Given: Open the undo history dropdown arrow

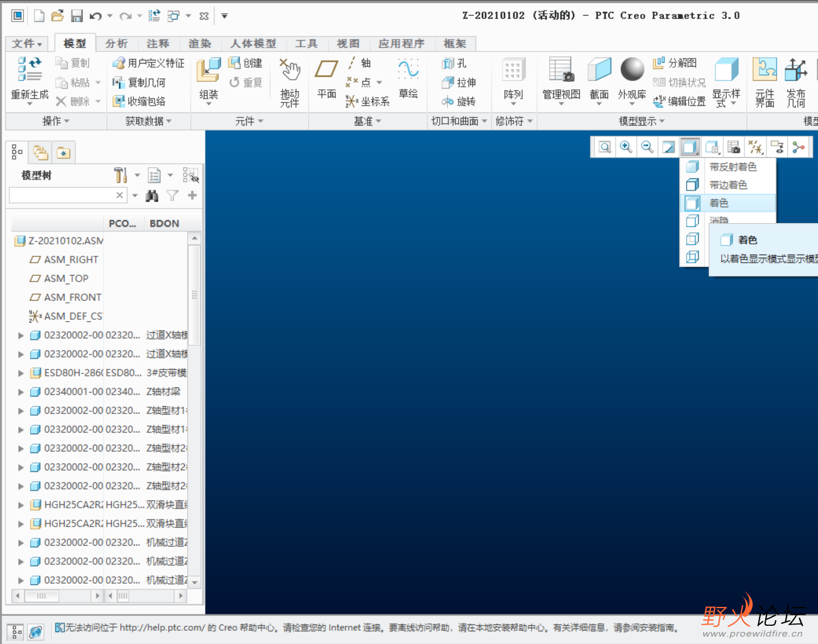Looking at the screenshot, I should [109, 16].
